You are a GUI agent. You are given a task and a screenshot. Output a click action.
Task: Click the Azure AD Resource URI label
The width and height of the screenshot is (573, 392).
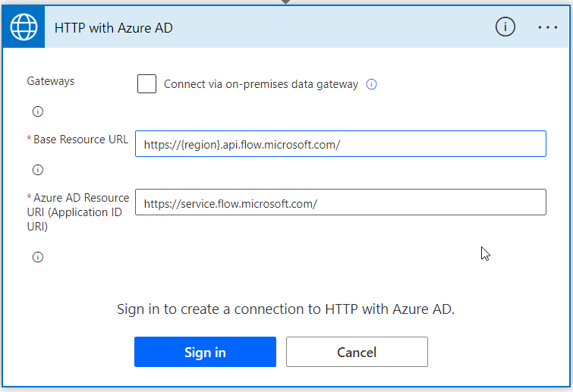tap(78, 212)
